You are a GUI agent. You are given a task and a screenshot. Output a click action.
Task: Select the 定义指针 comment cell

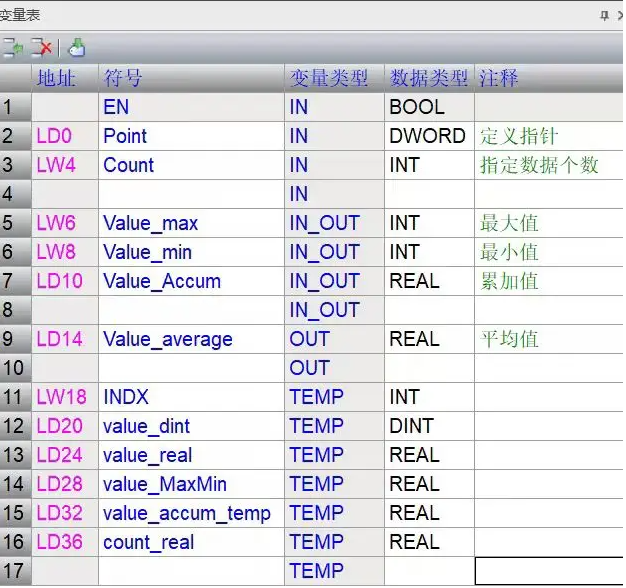point(549,136)
